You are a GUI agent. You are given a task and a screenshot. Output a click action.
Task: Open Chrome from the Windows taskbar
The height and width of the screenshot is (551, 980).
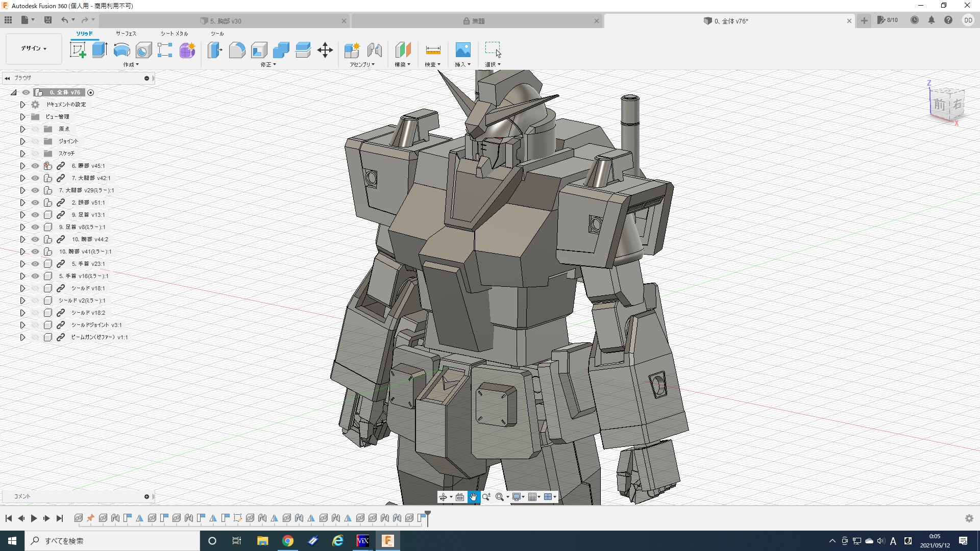288,541
